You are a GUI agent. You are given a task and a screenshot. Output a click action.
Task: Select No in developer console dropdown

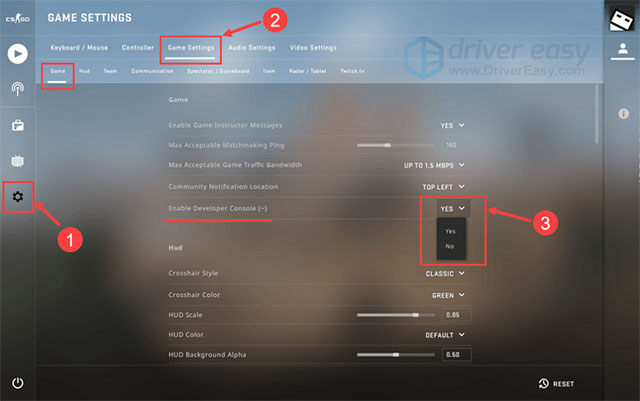[x=450, y=246]
